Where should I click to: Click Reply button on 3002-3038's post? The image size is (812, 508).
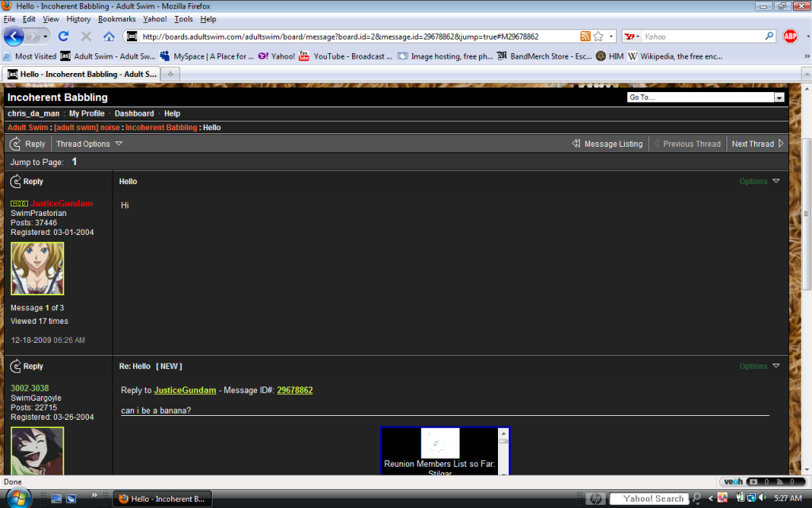(x=26, y=366)
